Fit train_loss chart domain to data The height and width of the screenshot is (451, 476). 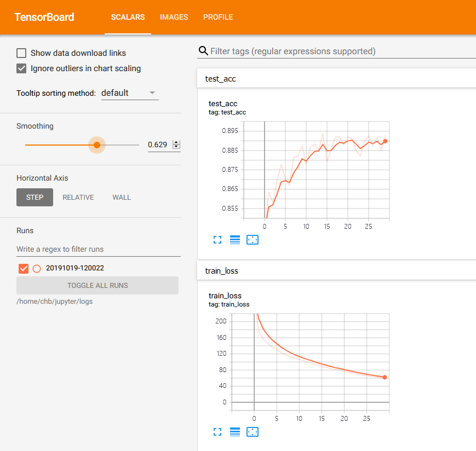pyautogui.click(x=252, y=432)
